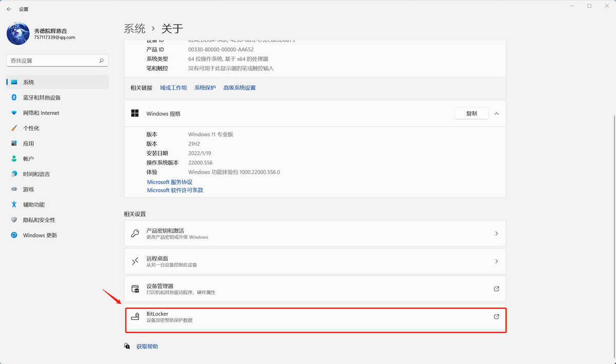Click the 复制 button
616x364 pixels.
471,113
